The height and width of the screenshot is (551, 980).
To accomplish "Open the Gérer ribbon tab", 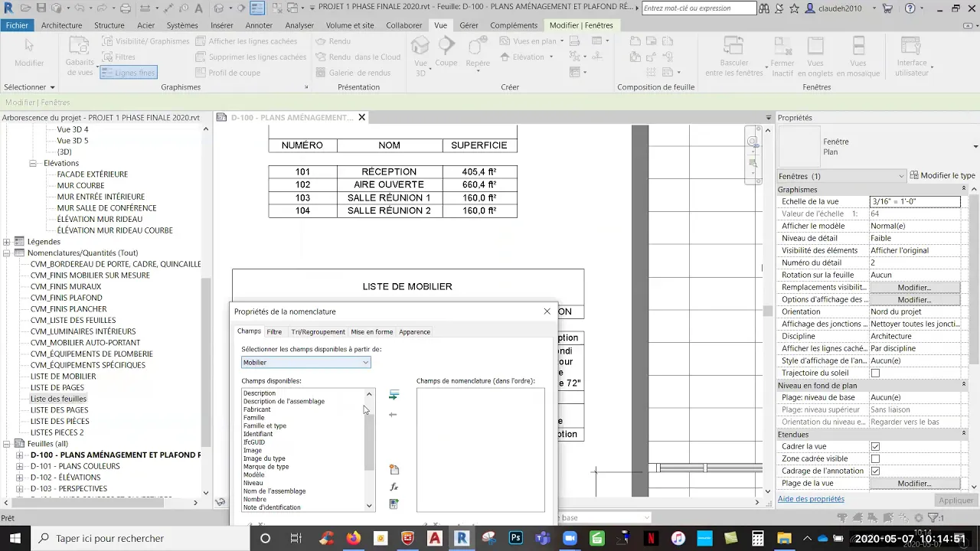I will coord(469,25).
